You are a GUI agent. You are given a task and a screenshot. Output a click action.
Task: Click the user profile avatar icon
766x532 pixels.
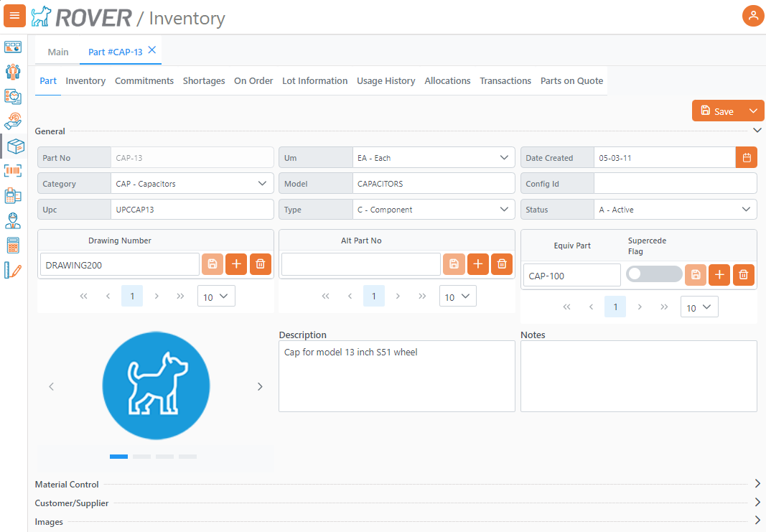coord(752,16)
